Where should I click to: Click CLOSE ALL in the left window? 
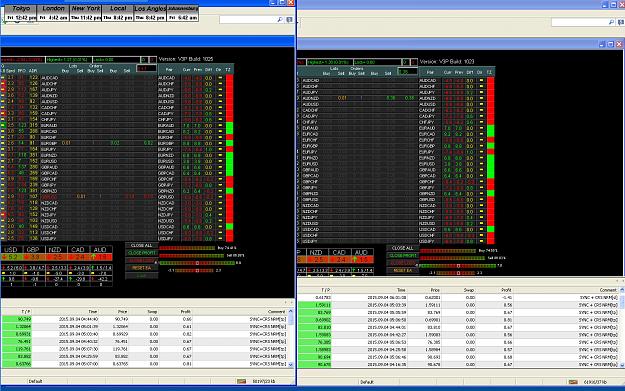(142, 246)
